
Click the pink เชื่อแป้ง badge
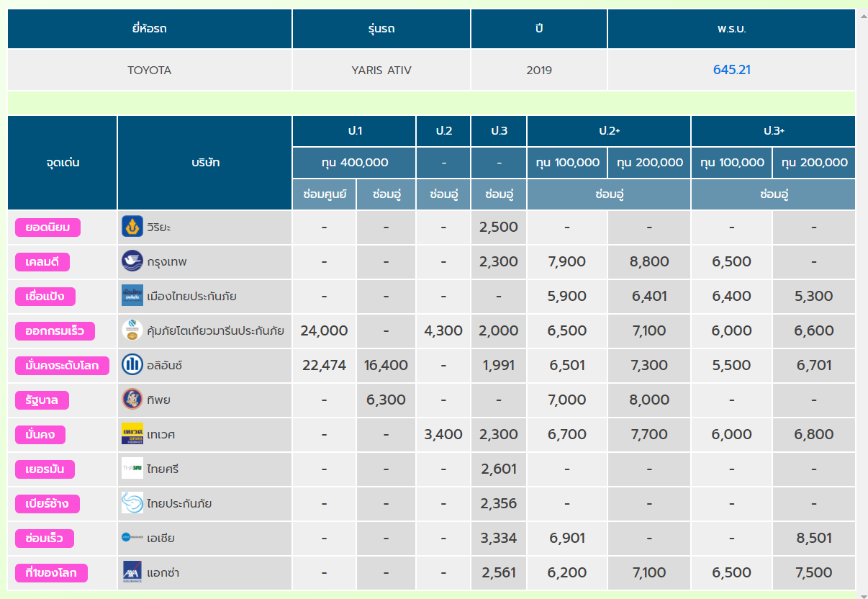click(45, 297)
